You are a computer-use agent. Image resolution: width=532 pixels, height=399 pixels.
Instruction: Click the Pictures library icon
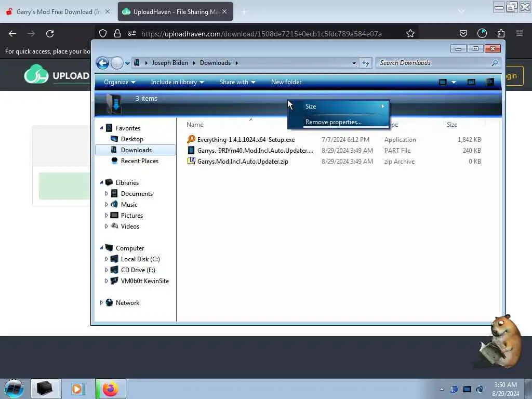pos(115,216)
